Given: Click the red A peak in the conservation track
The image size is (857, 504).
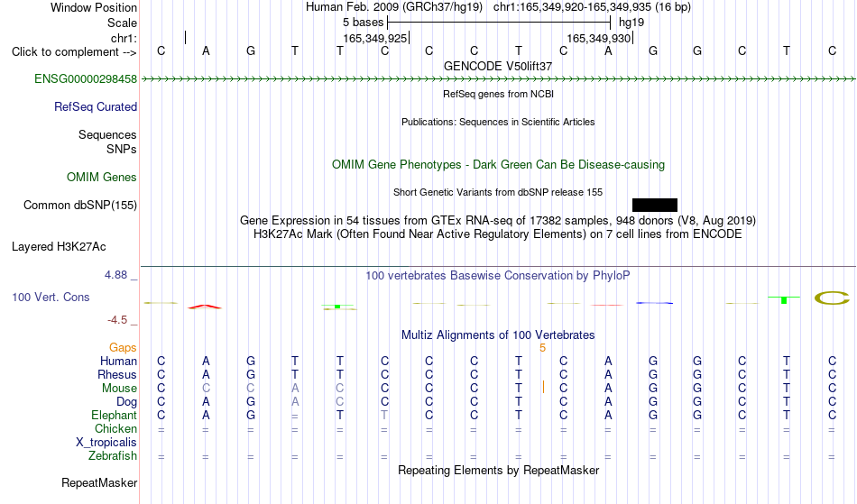Looking at the screenshot, I should click(x=205, y=307).
